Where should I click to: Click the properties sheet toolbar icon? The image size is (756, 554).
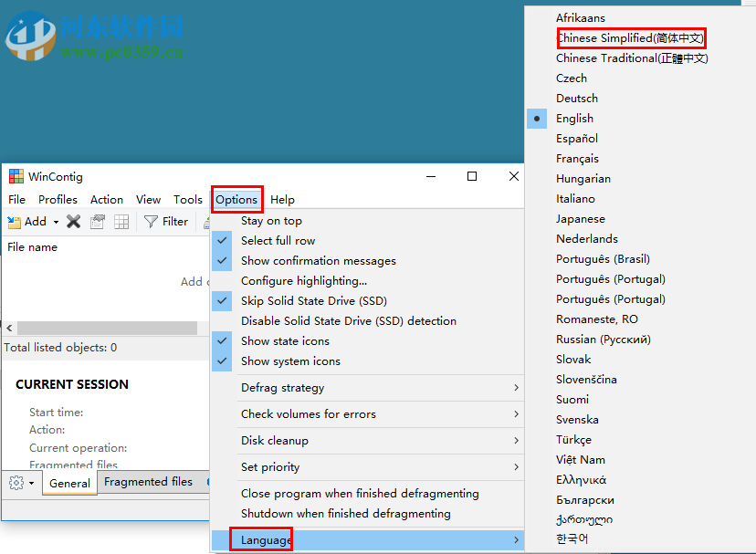tap(98, 222)
